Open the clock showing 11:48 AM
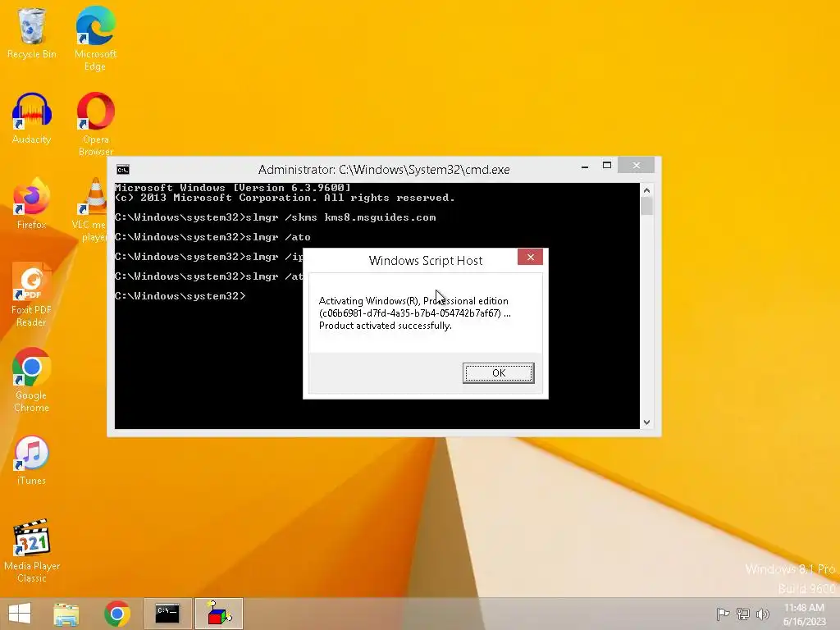Viewport: 840px width, 630px height. pos(804,614)
